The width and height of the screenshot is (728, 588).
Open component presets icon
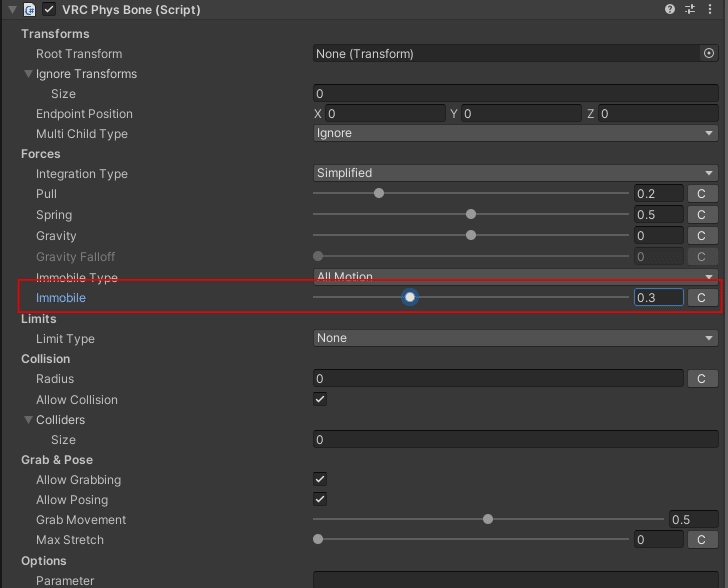click(690, 9)
